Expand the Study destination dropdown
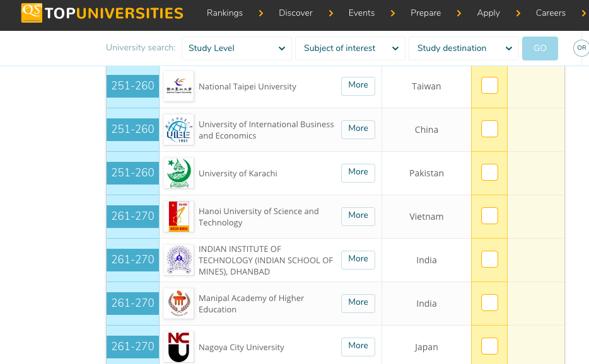The image size is (589, 364). tap(464, 48)
